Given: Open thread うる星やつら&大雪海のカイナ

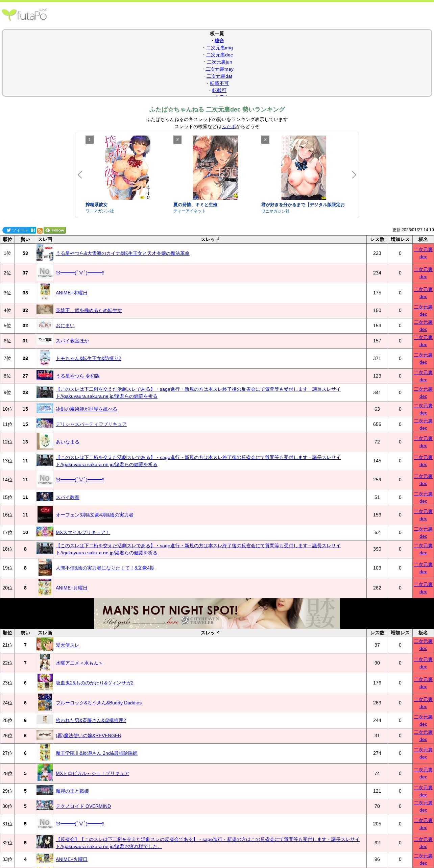Looking at the screenshot, I should 123,253.
